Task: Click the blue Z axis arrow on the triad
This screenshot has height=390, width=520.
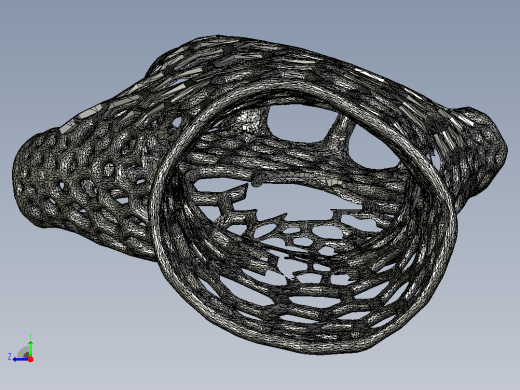Action: 21,359
